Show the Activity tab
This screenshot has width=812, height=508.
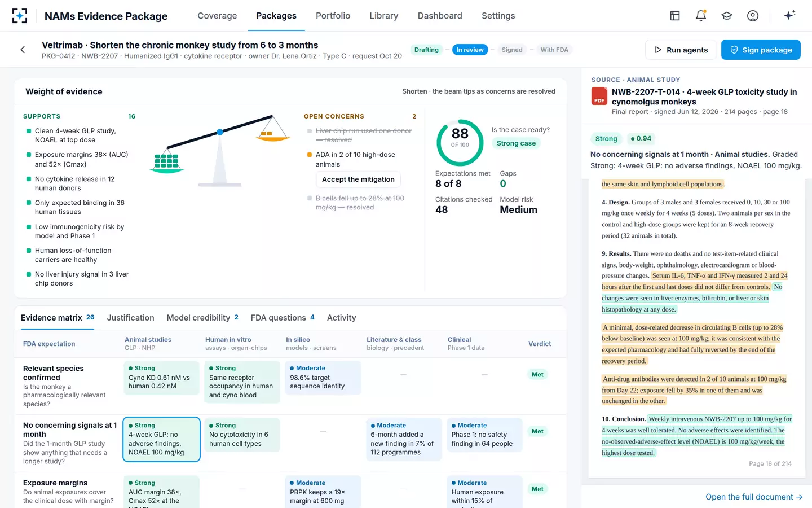point(341,318)
